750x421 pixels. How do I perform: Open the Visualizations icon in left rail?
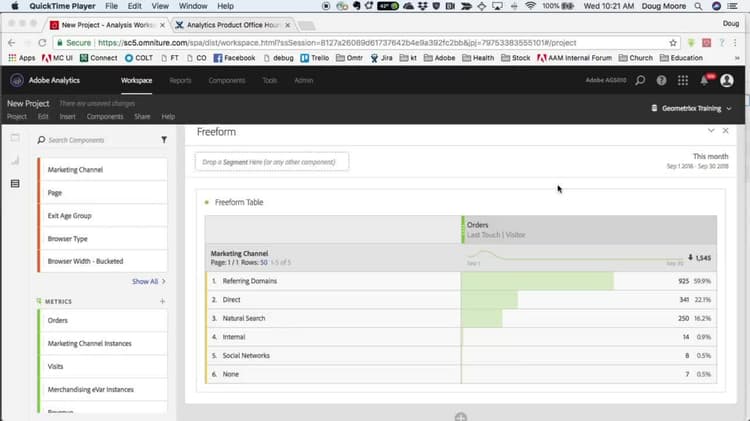[15, 161]
